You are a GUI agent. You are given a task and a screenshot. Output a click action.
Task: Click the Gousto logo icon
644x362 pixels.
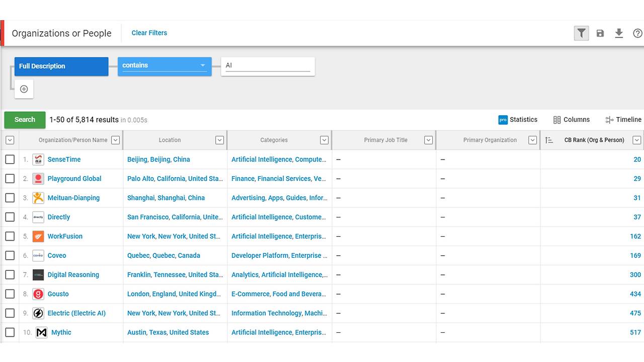click(38, 294)
